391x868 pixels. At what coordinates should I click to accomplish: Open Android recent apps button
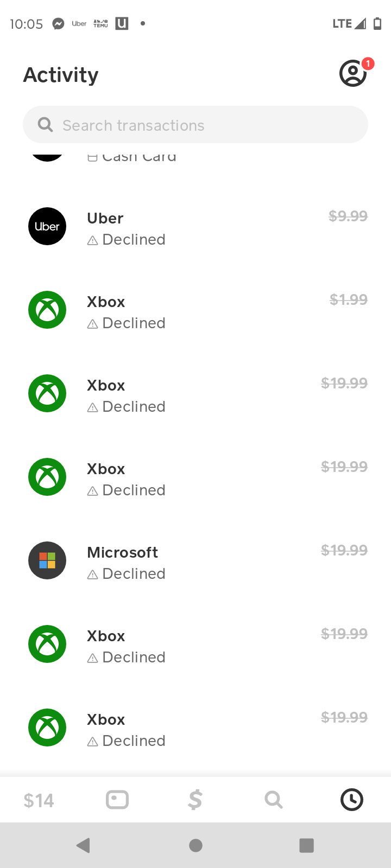click(x=307, y=845)
